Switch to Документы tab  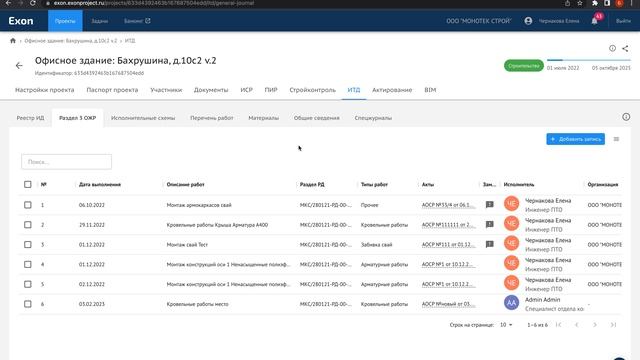211,90
